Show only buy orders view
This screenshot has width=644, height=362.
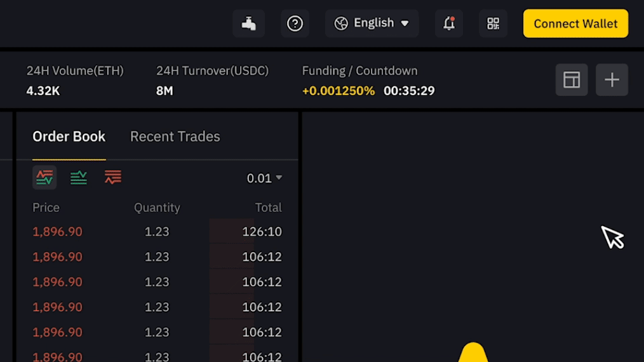[79, 178]
